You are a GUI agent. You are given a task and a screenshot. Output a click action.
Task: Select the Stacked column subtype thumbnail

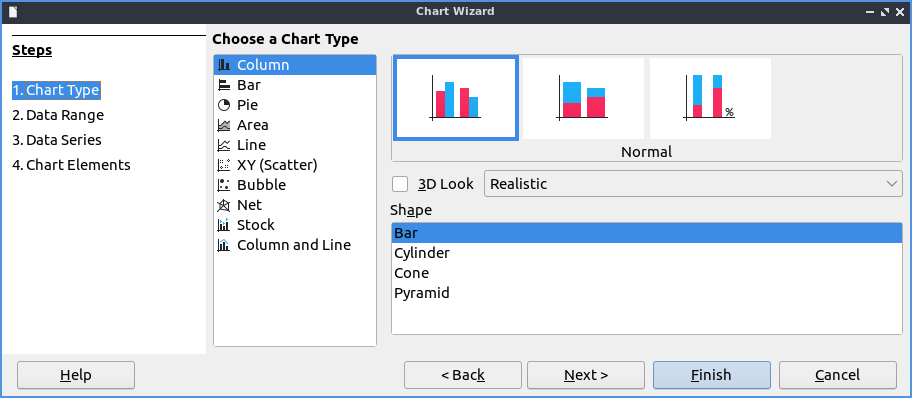click(583, 98)
